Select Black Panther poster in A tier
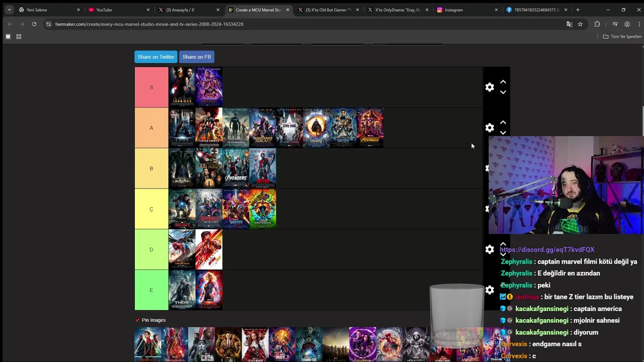 click(x=343, y=128)
